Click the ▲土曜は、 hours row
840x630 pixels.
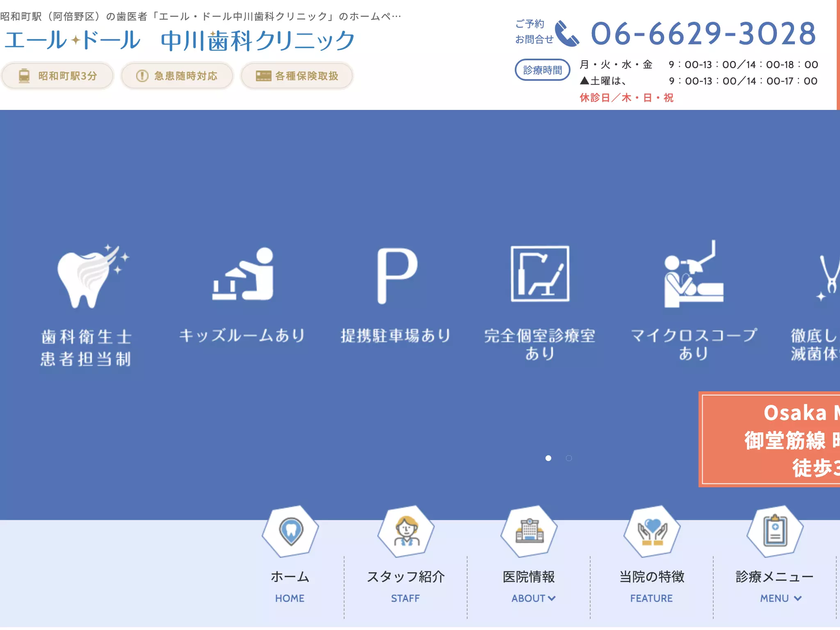coord(698,81)
